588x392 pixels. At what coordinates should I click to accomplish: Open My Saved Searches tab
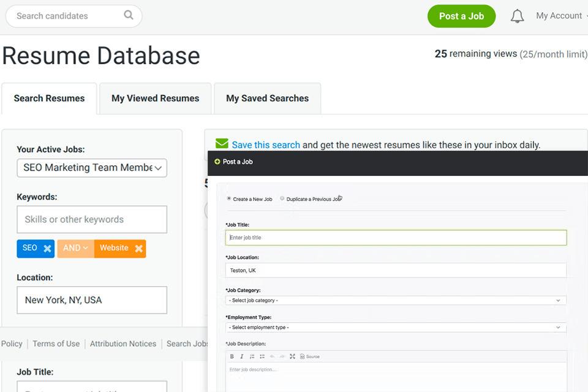(267, 99)
